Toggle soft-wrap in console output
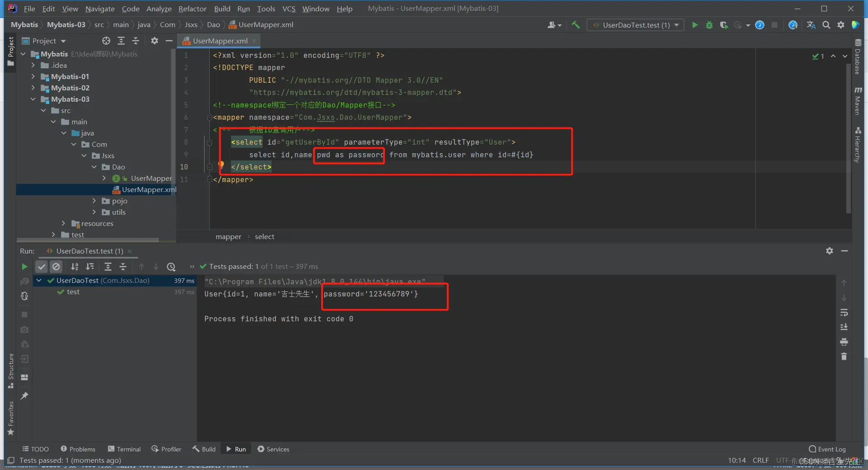The image size is (868, 470). tap(844, 313)
